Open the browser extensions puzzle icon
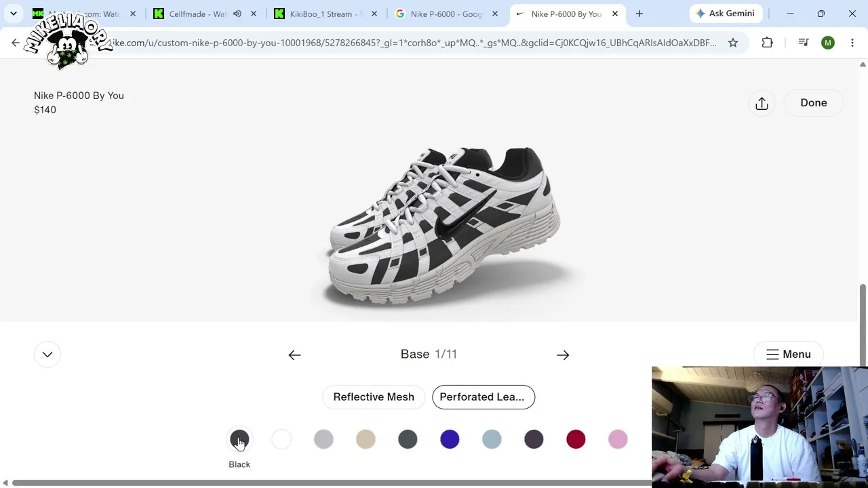Image resolution: width=868 pixels, height=488 pixels. [767, 43]
